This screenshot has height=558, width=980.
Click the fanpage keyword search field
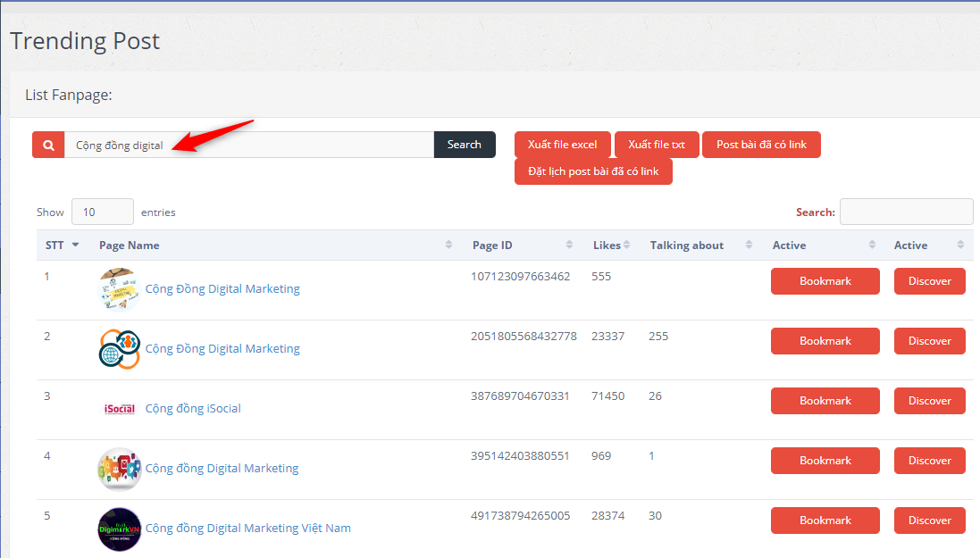pyautogui.click(x=248, y=145)
